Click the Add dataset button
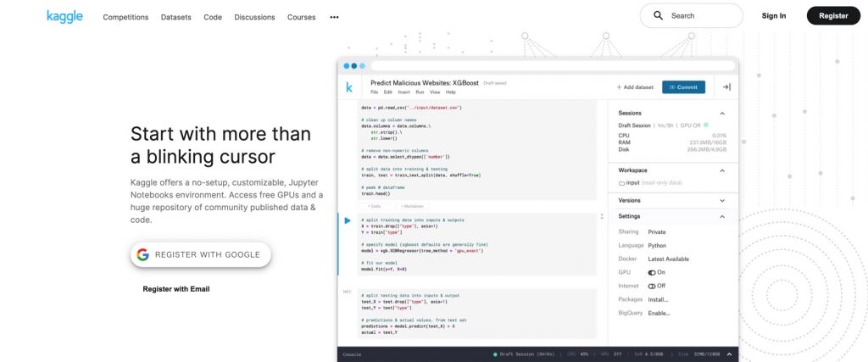This screenshot has height=362, width=868. click(x=635, y=87)
